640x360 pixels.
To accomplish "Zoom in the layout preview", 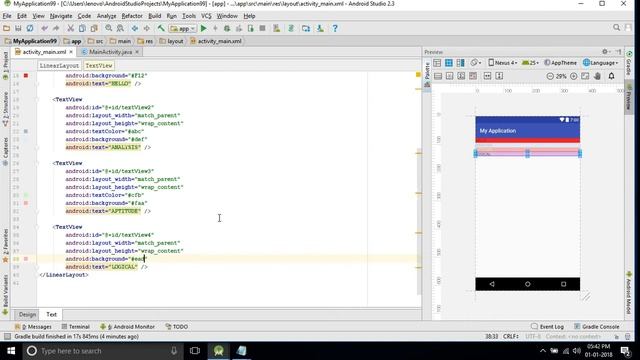I will coord(573,76).
